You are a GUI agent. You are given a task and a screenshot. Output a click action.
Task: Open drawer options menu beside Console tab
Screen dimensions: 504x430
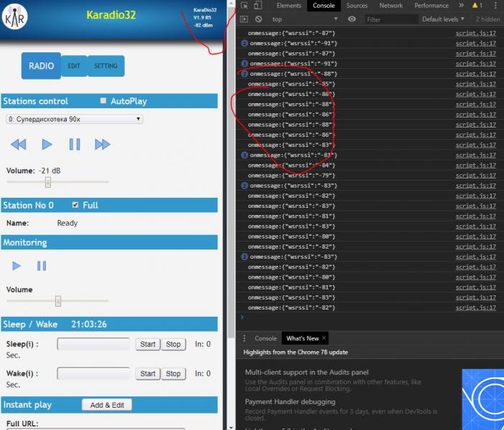244,338
